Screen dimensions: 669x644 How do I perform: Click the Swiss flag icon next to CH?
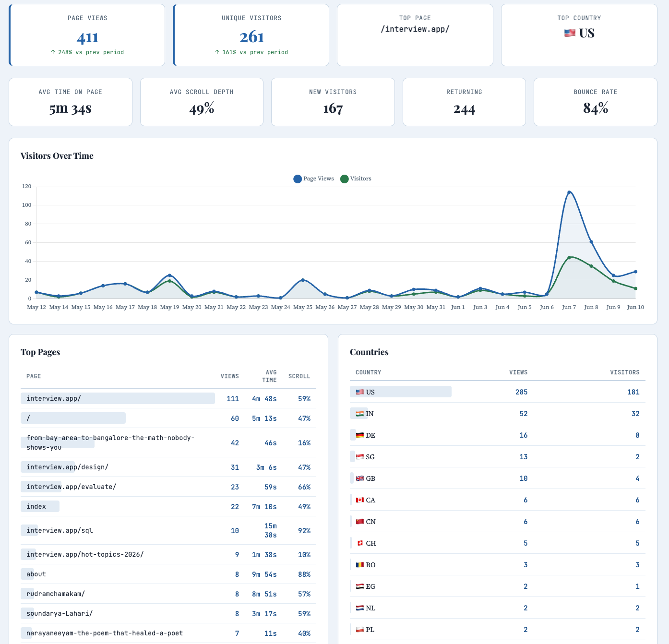click(x=359, y=543)
